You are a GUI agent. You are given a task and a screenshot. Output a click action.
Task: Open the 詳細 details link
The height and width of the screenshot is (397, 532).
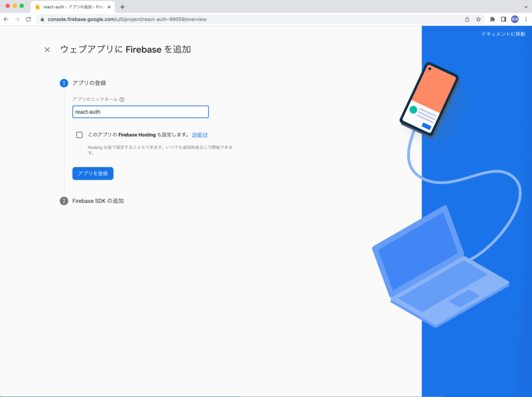pyautogui.click(x=199, y=135)
